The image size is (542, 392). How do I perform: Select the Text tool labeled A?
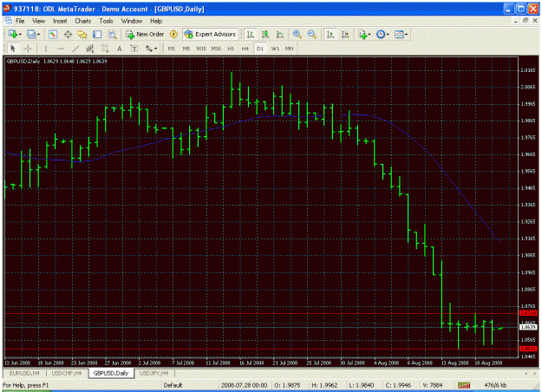tap(120, 49)
